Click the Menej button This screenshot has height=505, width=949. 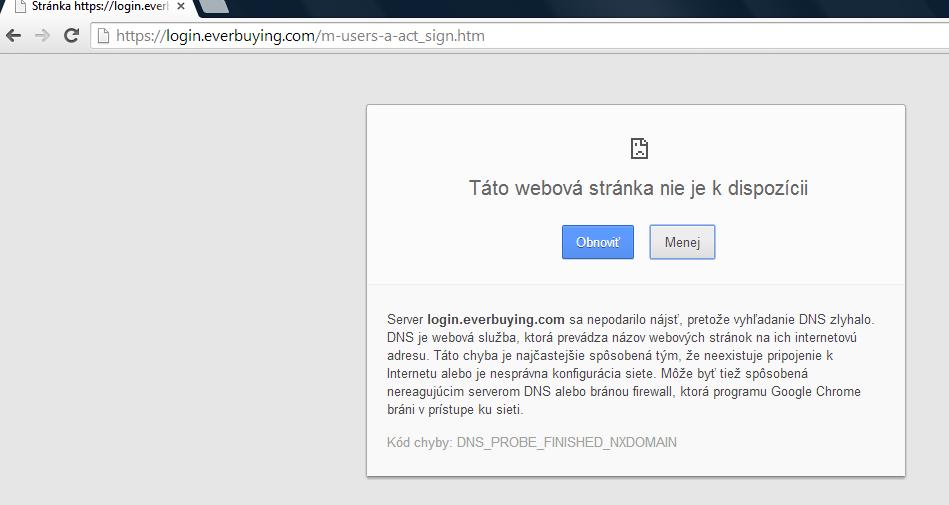(682, 242)
